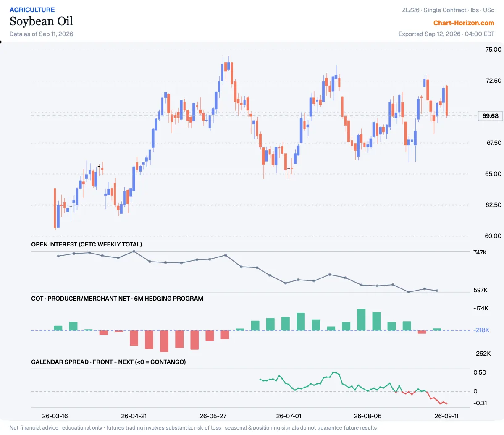Click the 26-08-06 date axis label
This screenshot has height=435, width=504.
(x=368, y=416)
